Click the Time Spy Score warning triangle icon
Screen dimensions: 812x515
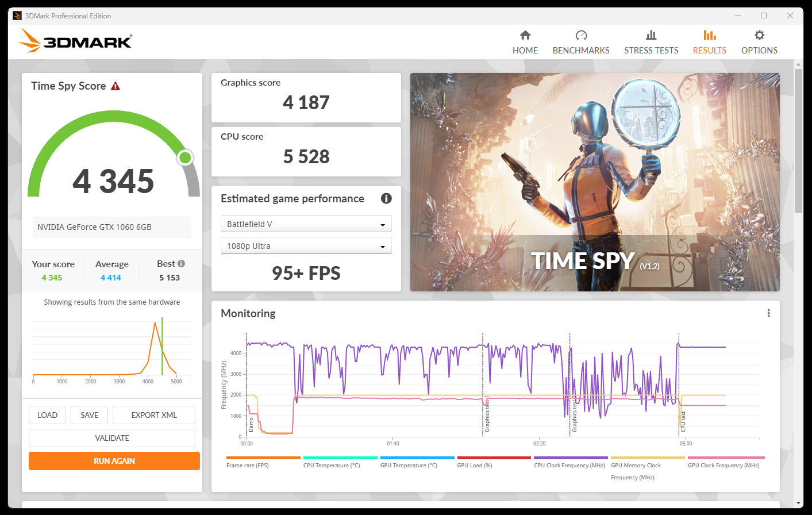click(116, 86)
